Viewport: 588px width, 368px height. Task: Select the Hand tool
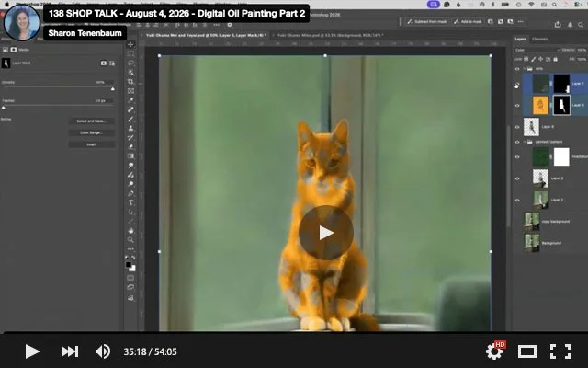pyautogui.click(x=130, y=230)
